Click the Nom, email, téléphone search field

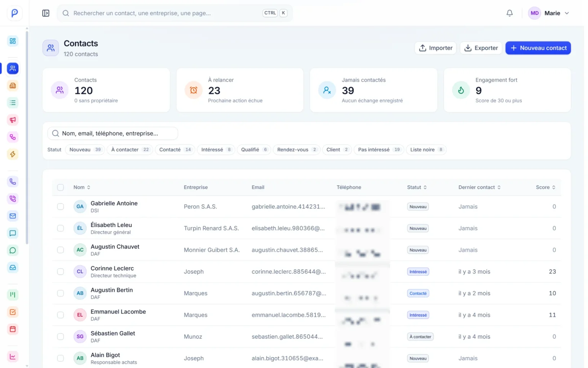click(113, 133)
